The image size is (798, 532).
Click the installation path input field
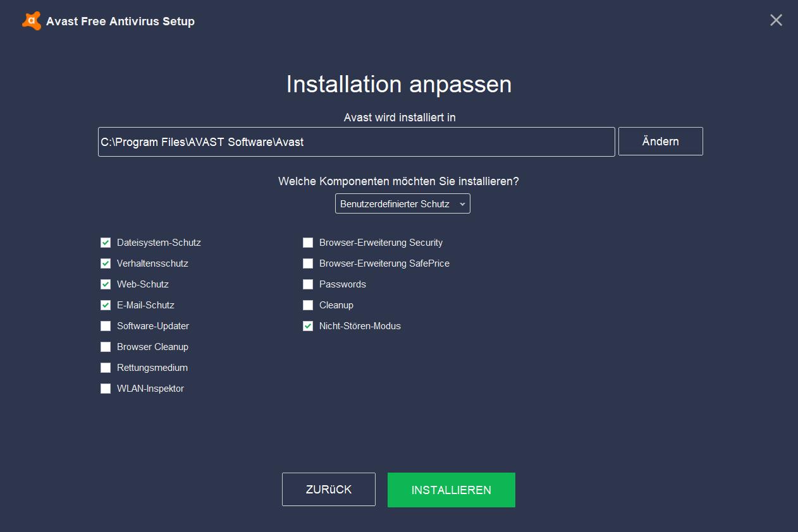point(357,142)
